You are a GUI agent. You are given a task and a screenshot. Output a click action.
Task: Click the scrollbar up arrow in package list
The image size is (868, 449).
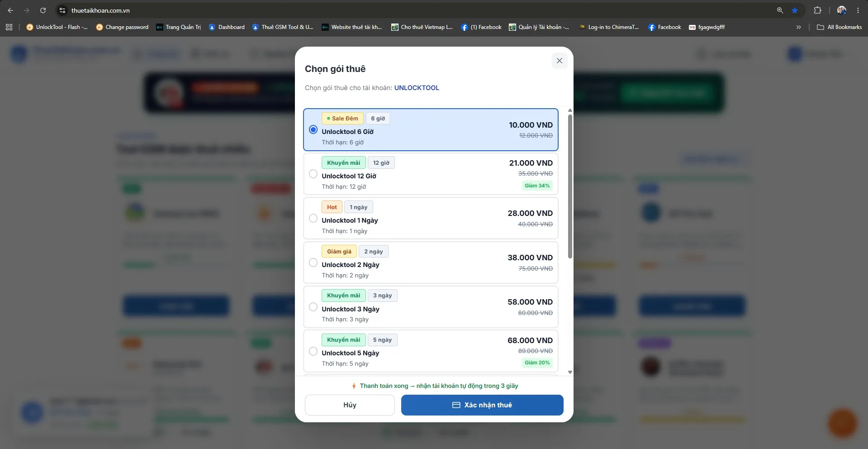[570, 110]
